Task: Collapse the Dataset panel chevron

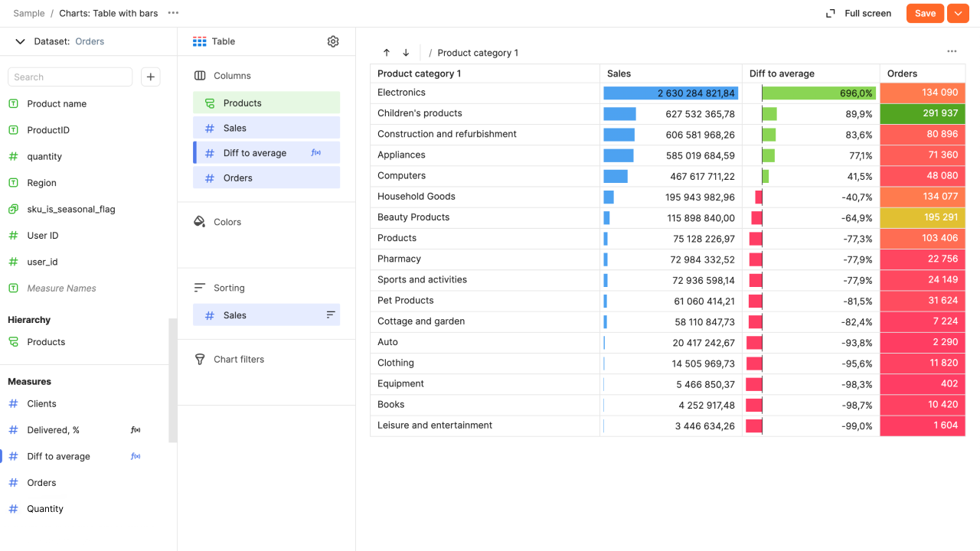Action: pos(21,41)
